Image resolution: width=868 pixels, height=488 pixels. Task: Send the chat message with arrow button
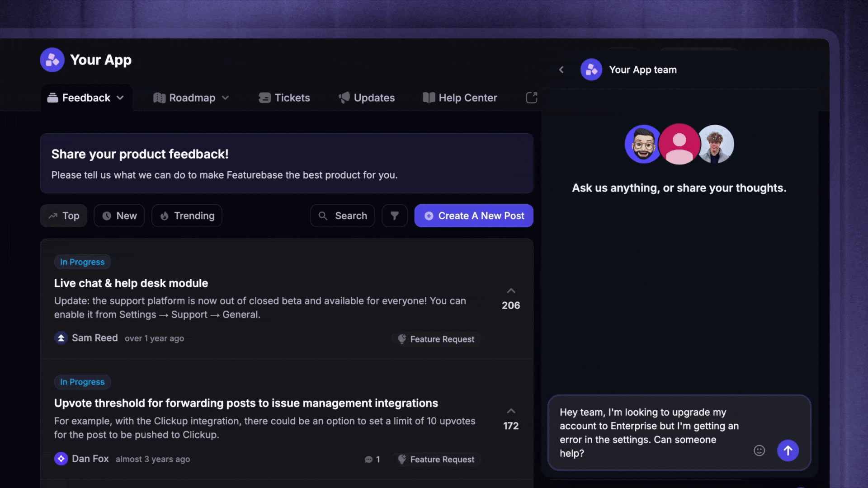click(788, 450)
